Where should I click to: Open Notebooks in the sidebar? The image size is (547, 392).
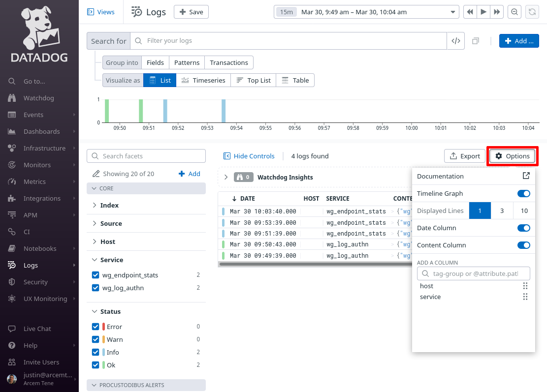(x=40, y=248)
